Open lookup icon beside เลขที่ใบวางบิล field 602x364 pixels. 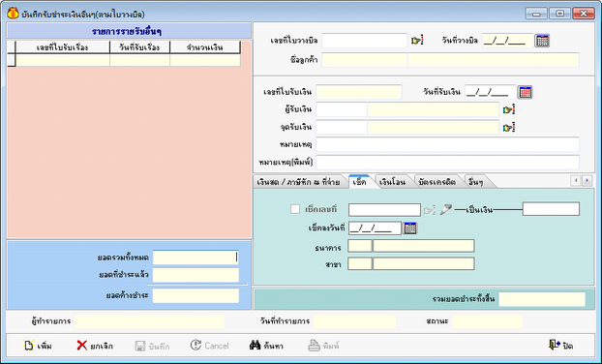coord(417,40)
